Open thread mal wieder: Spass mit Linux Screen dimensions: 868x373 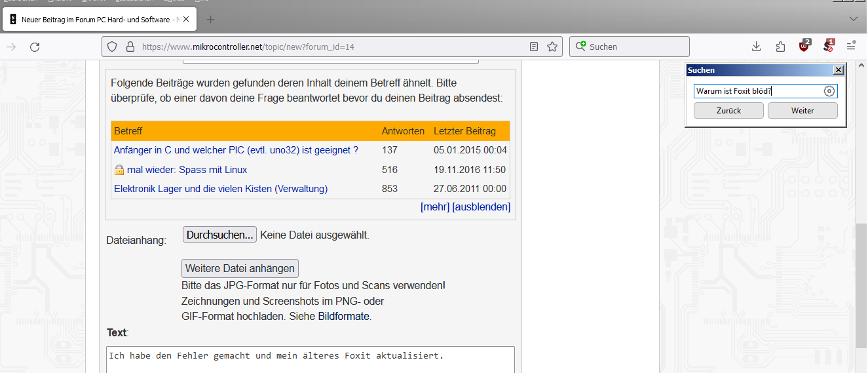tap(187, 170)
